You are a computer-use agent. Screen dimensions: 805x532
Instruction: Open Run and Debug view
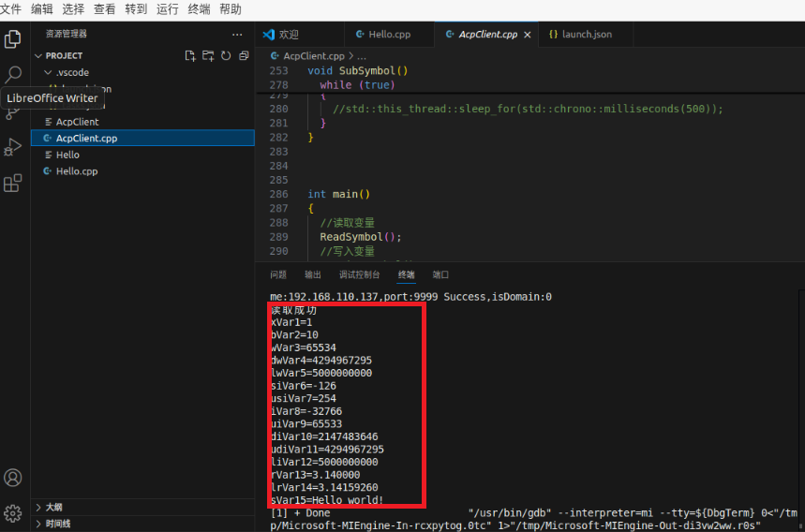(12, 147)
